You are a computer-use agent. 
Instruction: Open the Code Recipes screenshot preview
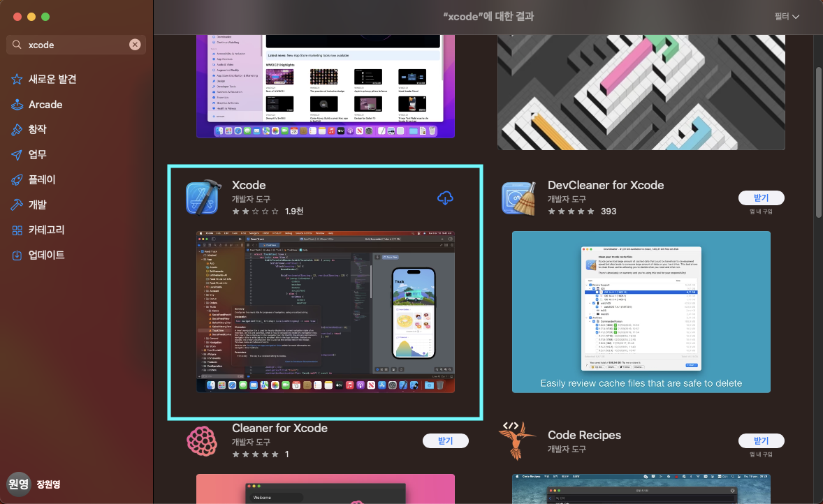[x=641, y=489]
